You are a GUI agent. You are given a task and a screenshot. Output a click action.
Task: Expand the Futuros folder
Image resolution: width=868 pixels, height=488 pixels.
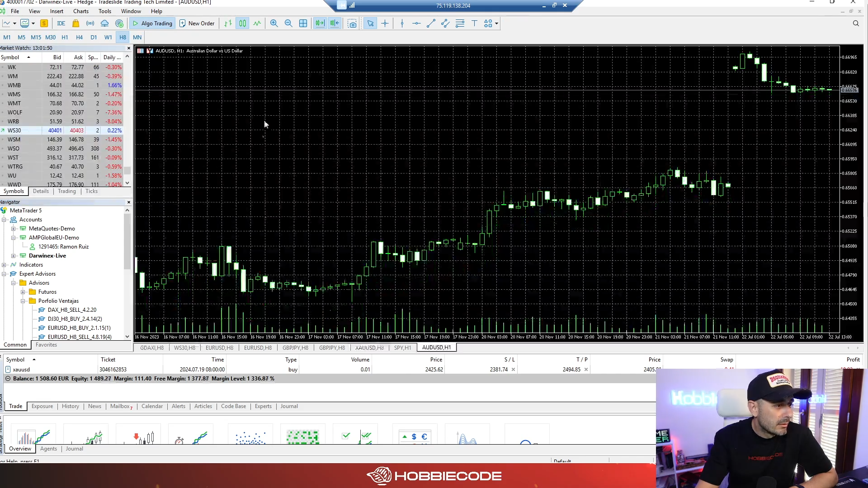tap(23, 292)
